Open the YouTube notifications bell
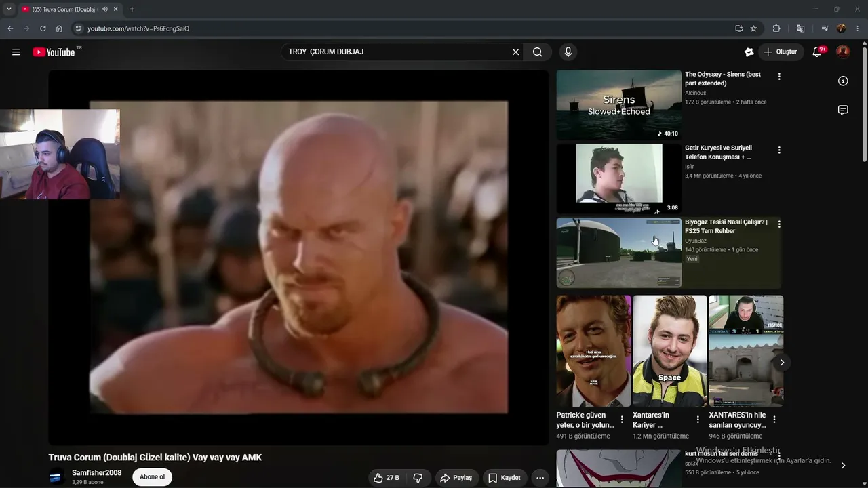The height and width of the screenshot is (488, 868). click(818, 52)
